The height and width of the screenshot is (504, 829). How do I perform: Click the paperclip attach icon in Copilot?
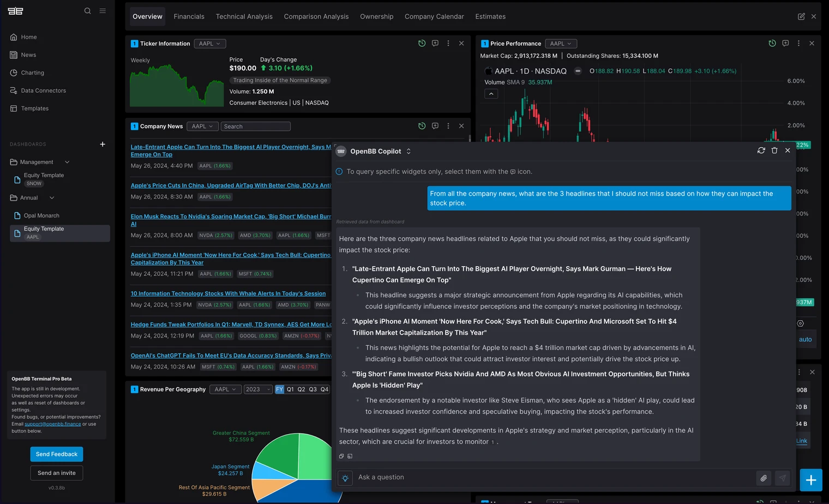tap(764, 478)
